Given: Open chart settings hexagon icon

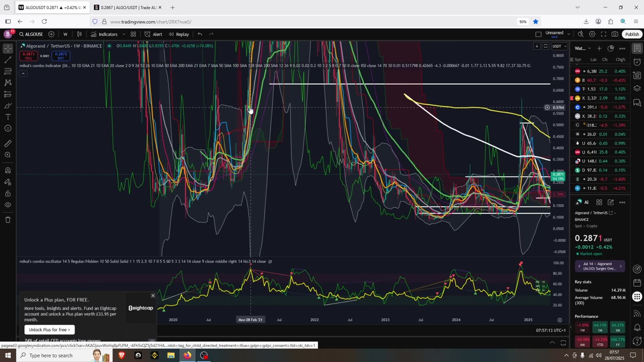Looking at the screenshot, I should coord(592,34).
